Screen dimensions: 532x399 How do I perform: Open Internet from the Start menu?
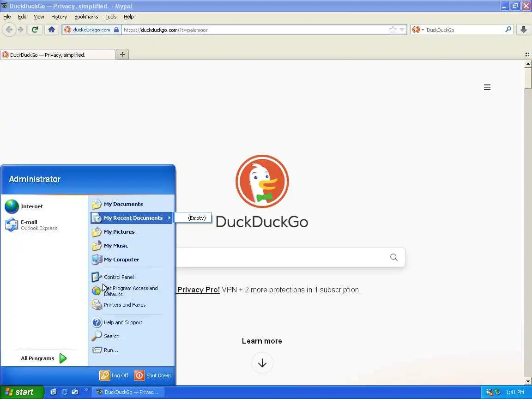click(x=44, y=206)
